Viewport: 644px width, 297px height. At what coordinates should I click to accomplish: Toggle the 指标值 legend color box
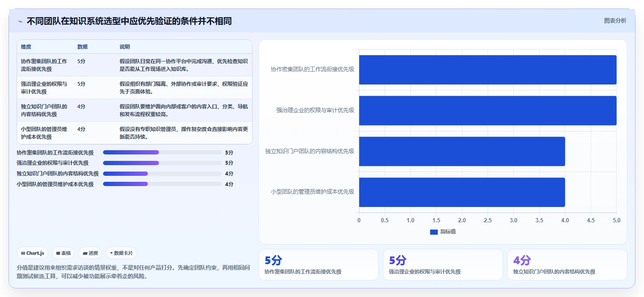434,232
